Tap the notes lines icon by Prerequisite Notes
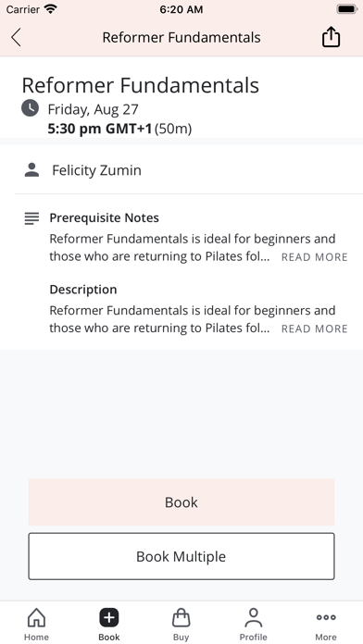The width and height of the screenshot is (363, 644). (x=31, y=218)
